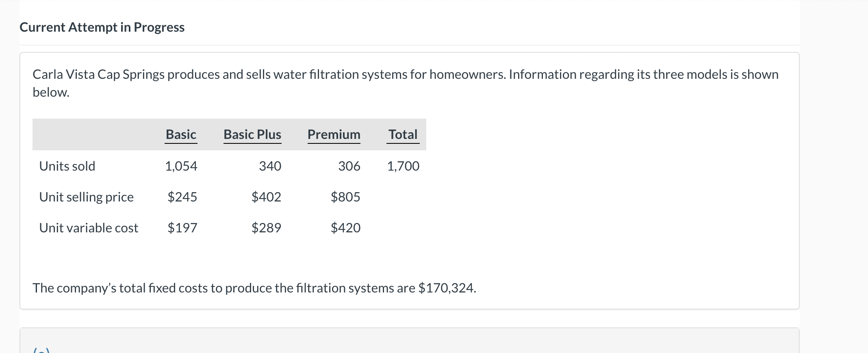Click the Total column header

(x=403, y=134)
